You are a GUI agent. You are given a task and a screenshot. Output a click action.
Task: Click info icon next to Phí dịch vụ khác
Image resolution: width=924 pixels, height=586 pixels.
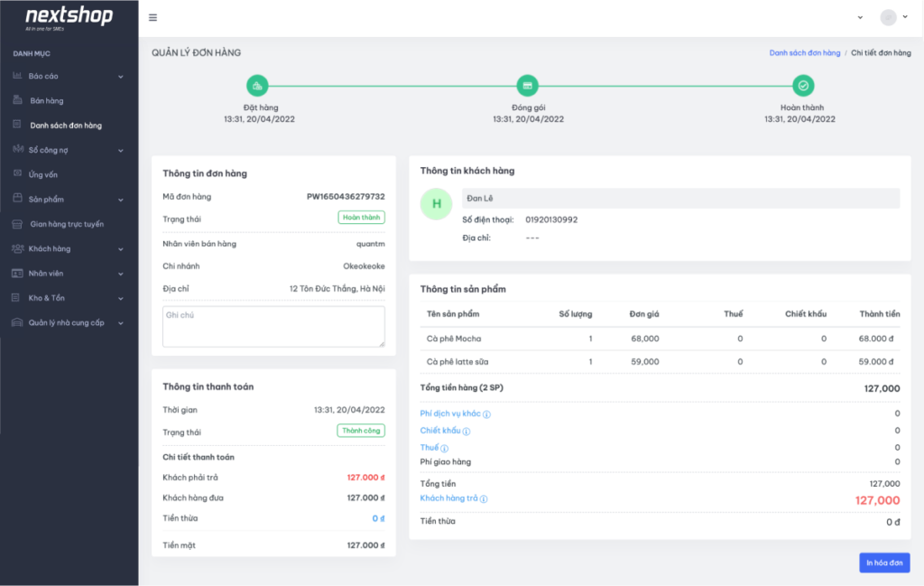(x=487, y=414)
